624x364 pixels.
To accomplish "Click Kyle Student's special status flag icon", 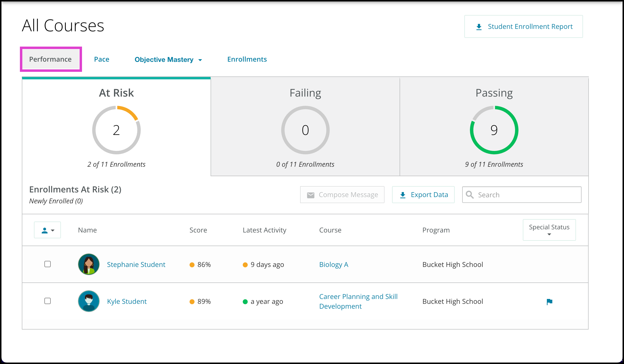I will point(549,302).
